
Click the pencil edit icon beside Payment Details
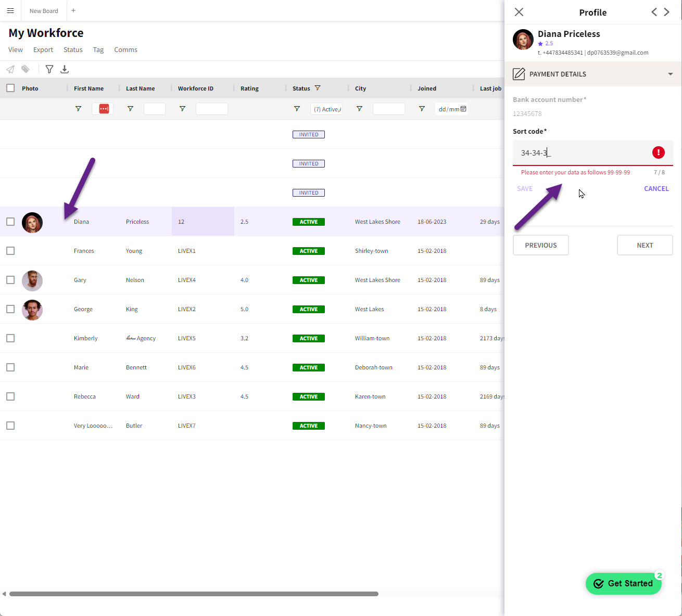pos(519,74)
